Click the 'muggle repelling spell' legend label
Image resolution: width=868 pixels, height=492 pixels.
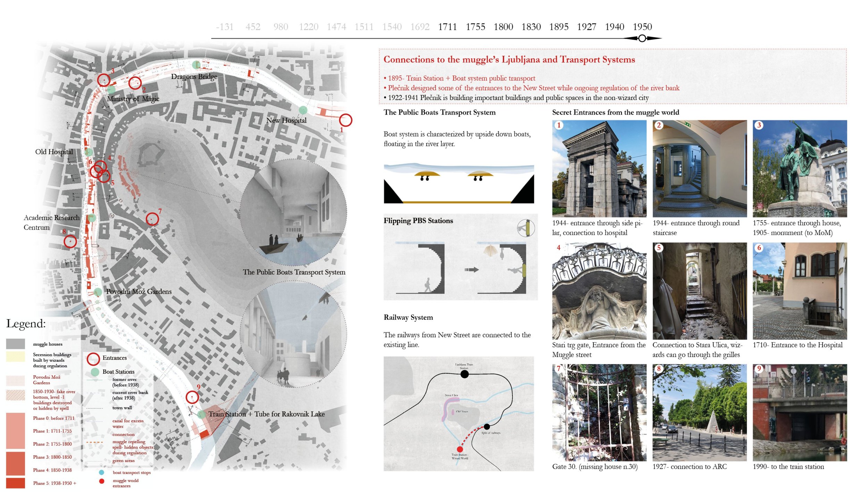pyautogui.click(x=132, y=447)
